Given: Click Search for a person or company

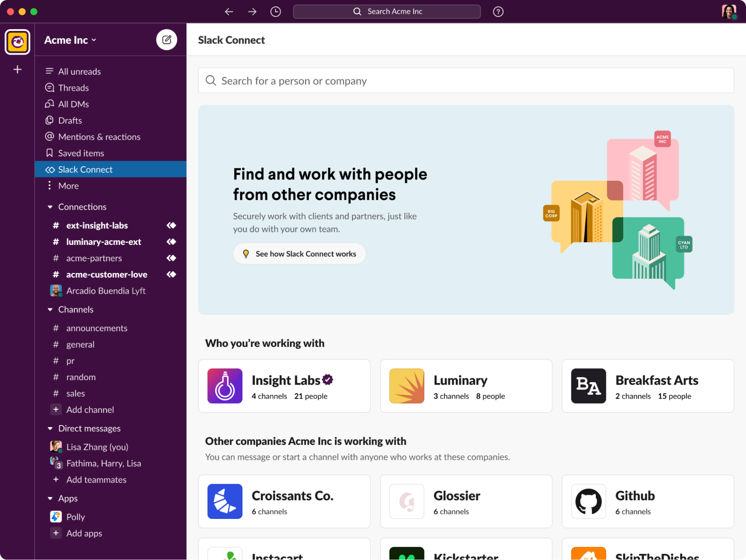Looking at the screenshot, I should coord(466,81).
